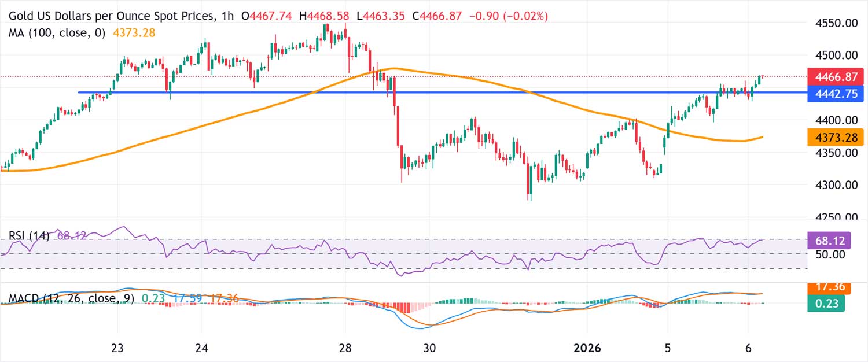Click the 50.00 RSI midline label
The height and width of the screenshot is (362, 868).
[832, 254]
